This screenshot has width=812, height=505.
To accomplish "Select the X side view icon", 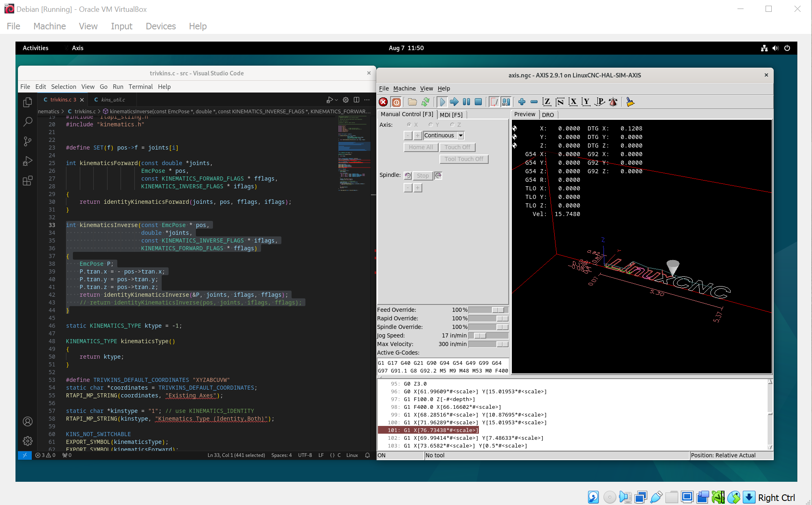I will [573, 102].
